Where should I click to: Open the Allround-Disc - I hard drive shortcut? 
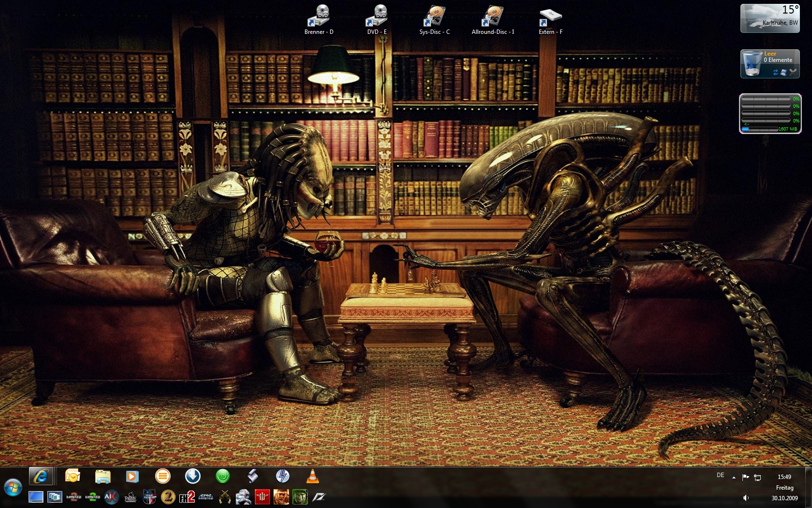point(493,20)
